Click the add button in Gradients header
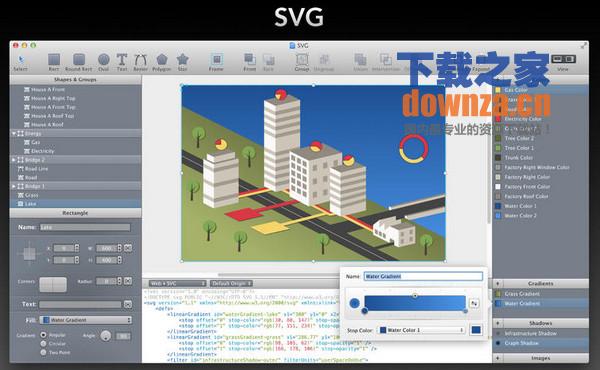 coord(497,284)
